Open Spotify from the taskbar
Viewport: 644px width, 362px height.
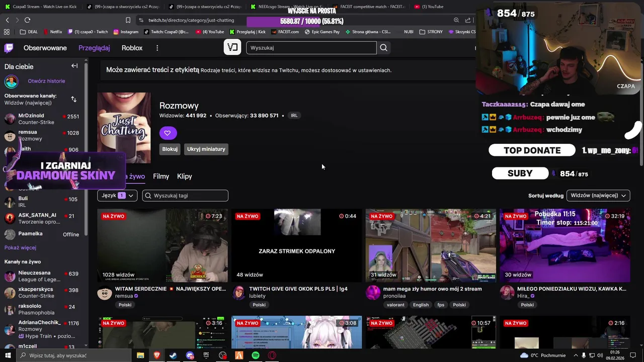click(256, 355)
